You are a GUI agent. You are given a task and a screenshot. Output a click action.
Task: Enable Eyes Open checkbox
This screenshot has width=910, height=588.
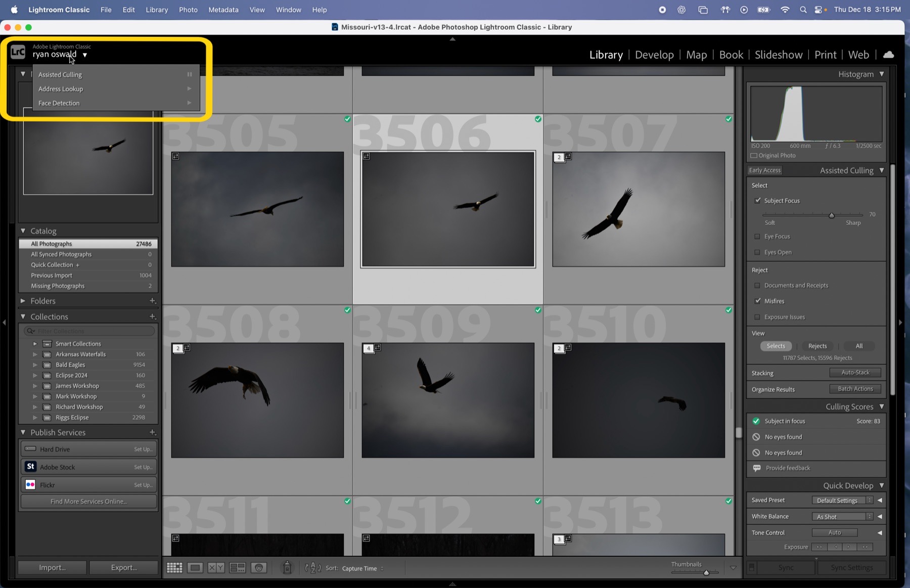(757, 252)
